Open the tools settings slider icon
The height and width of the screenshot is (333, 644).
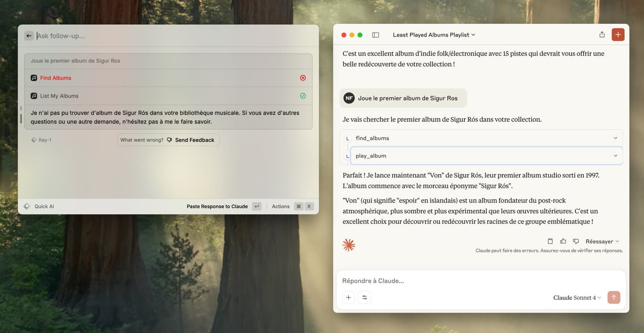[x=365, y=297]
